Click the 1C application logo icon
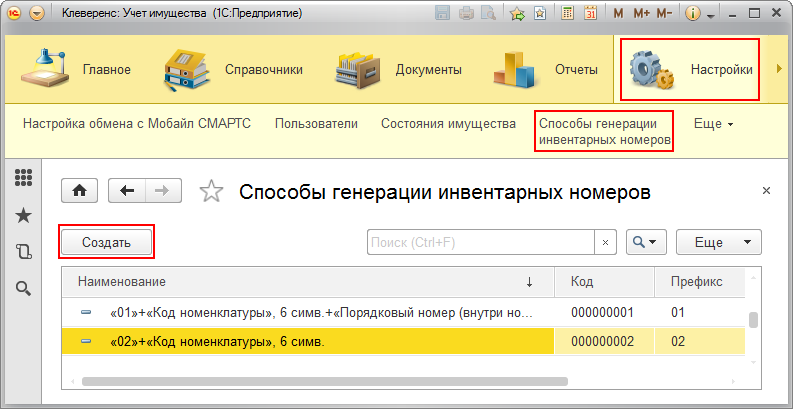The height and width of the screenshot is (409, 793). [15, 14]
